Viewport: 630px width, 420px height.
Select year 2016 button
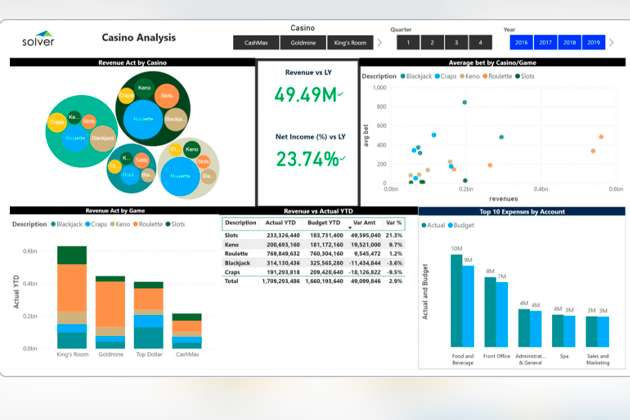[x=521, y=43]
